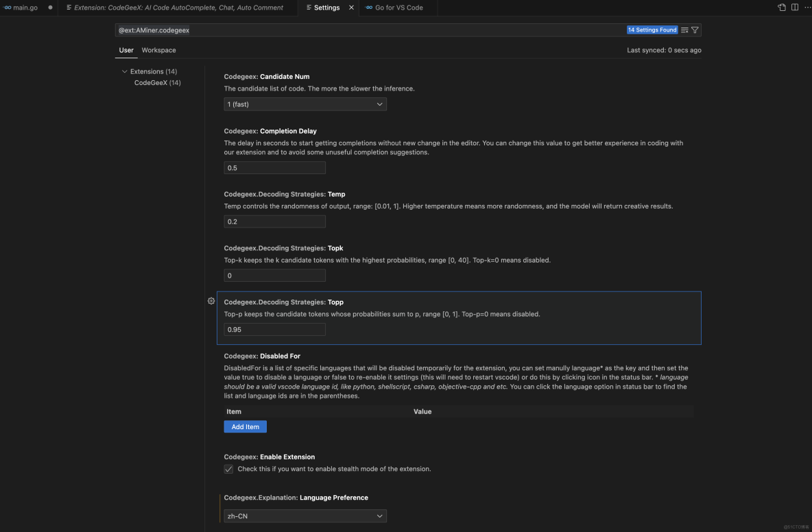Click the Decoding Strategies: Temp title

point(285,195)
